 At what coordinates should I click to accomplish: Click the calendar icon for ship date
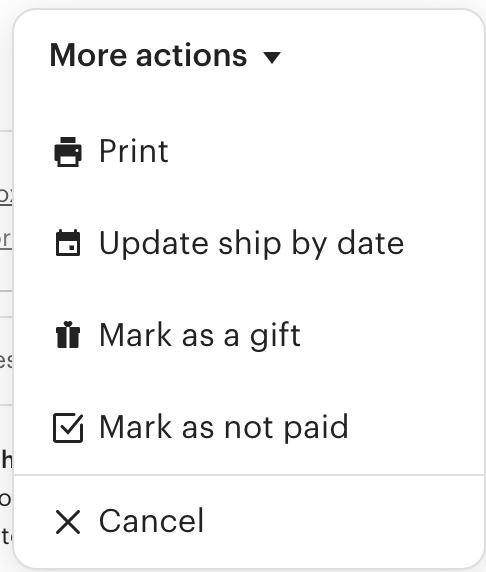pyautogui.click(x=68, y=243)
